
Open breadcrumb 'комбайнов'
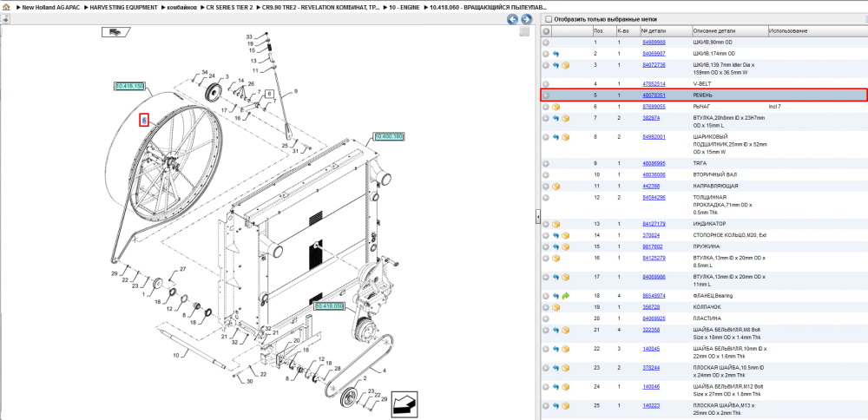pos(182,7)
